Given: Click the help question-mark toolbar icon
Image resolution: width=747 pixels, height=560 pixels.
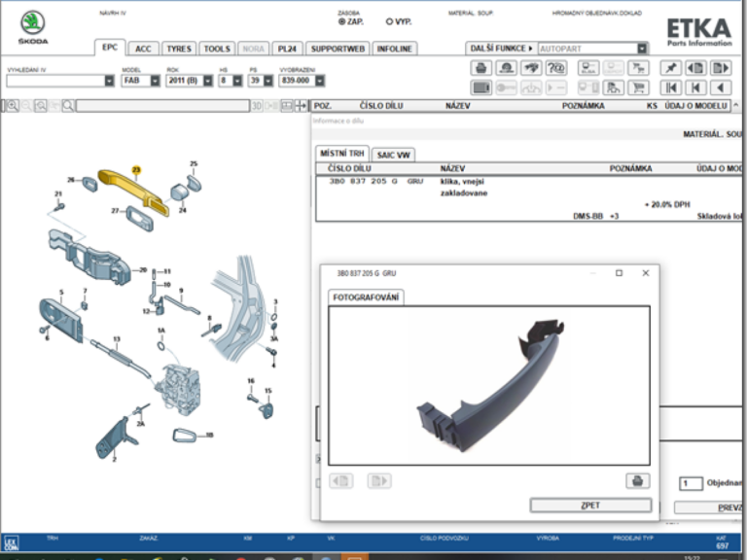Looking at the screenshot, I should pos(556,68).
